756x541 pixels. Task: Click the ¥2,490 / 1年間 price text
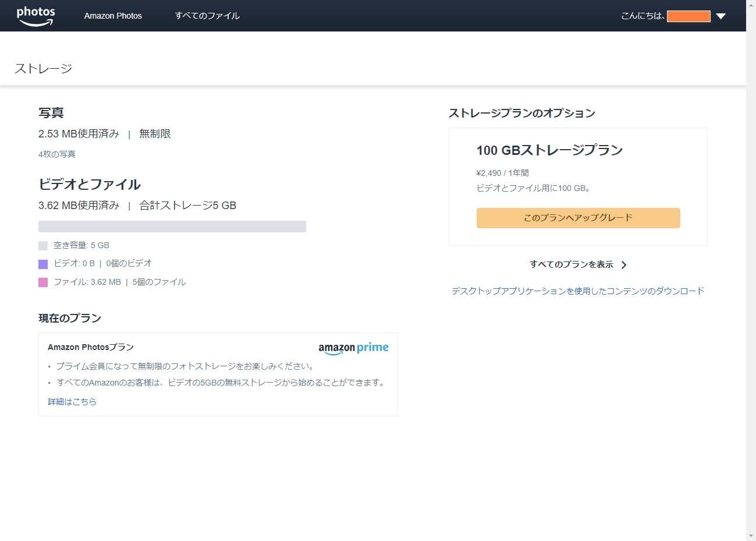pos(502,173)
